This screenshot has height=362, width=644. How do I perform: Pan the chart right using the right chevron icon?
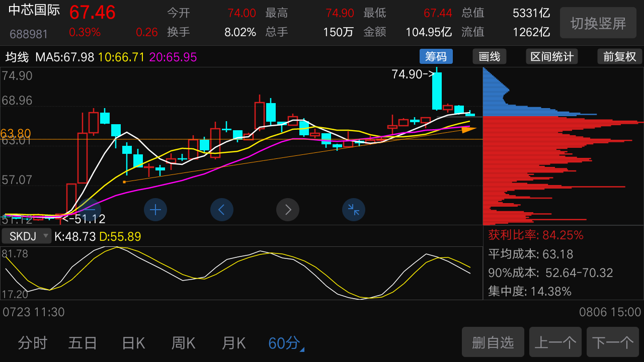[x=288, y=210]
